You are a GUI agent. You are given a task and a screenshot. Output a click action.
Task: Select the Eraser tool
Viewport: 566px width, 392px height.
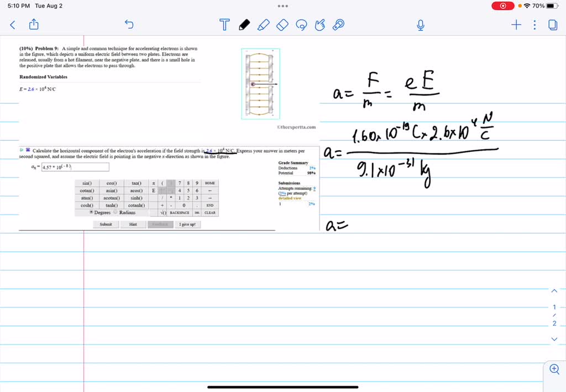(282, 25)
